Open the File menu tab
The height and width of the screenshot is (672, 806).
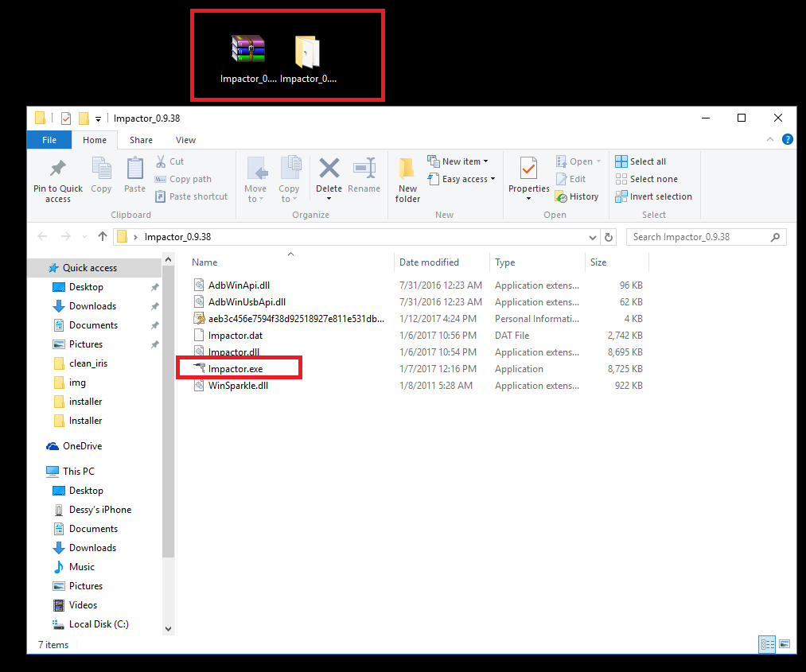[x=49, y=140]
